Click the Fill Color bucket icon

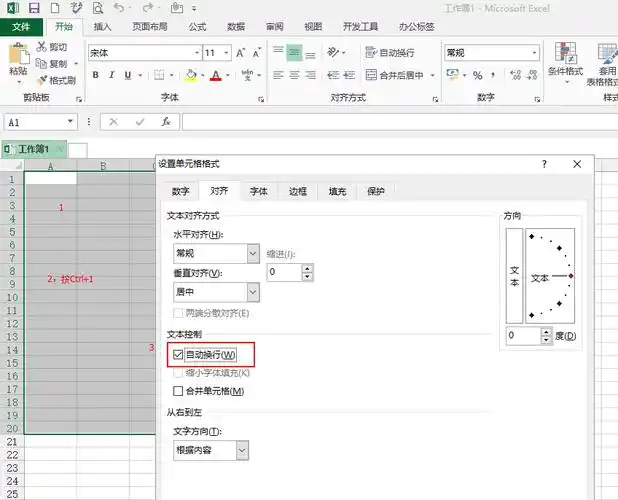[x=191, y=75]
